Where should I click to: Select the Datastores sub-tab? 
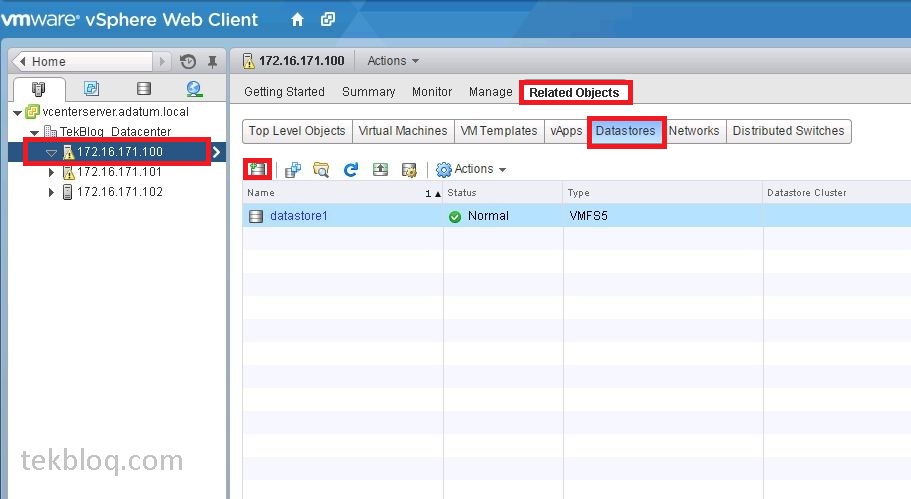point(625,131)
